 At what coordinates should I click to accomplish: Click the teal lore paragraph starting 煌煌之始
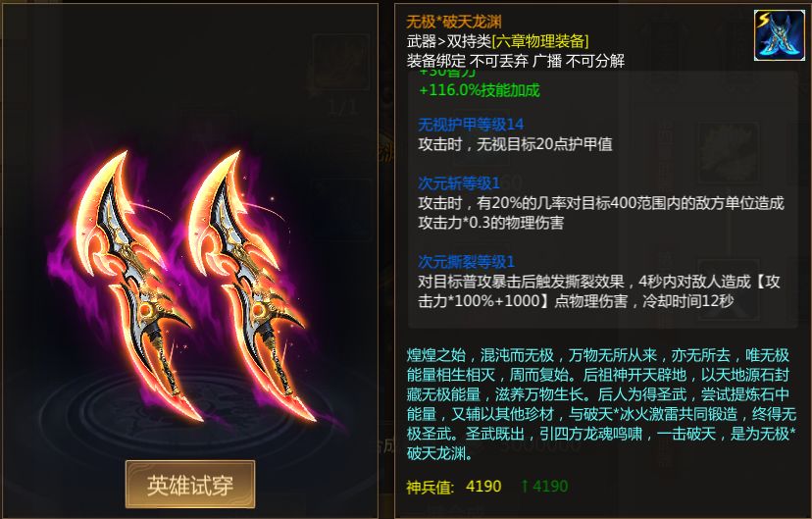pyautogui.click(x=601, y=404)
